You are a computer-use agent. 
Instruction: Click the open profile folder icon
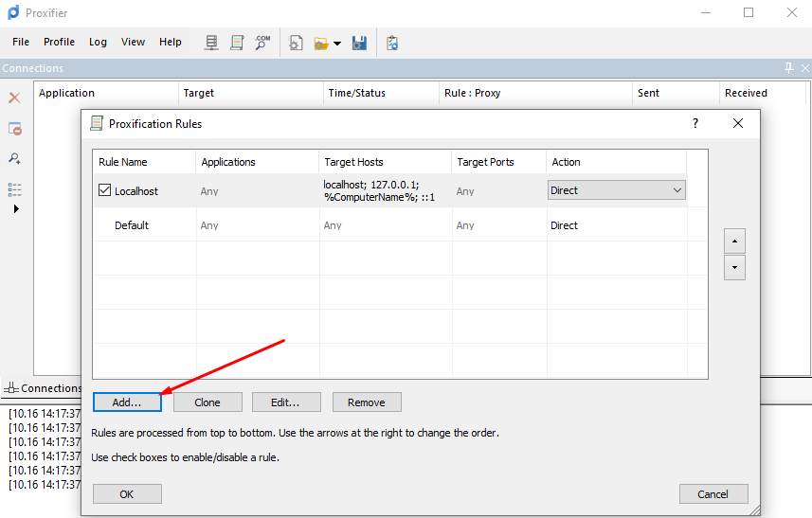point(321,44)
